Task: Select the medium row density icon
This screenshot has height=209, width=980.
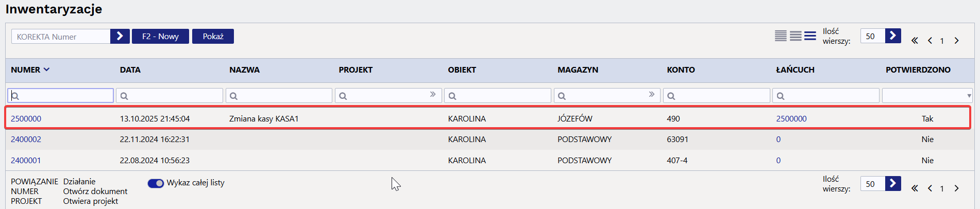Action: 796,36
